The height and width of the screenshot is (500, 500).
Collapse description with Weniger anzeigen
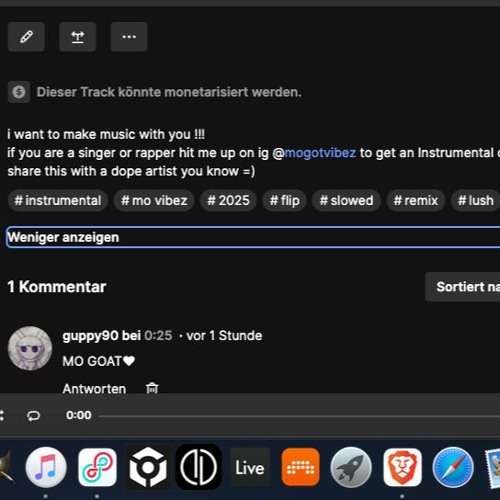253,237
